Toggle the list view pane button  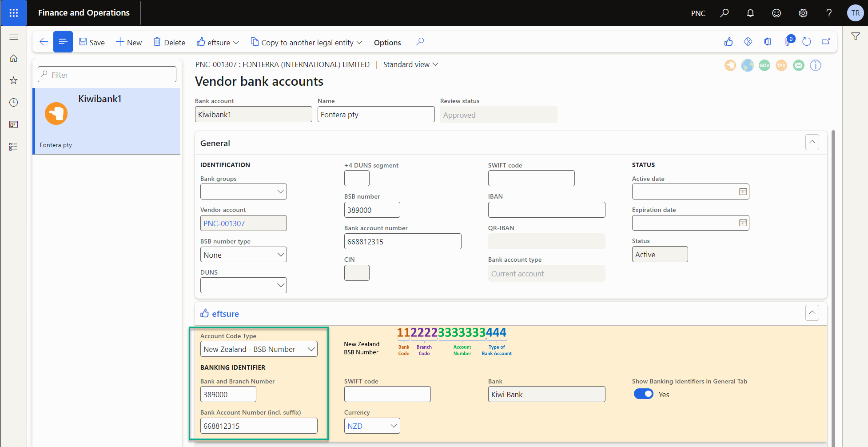pyautogui.click(x=63, y=42)
